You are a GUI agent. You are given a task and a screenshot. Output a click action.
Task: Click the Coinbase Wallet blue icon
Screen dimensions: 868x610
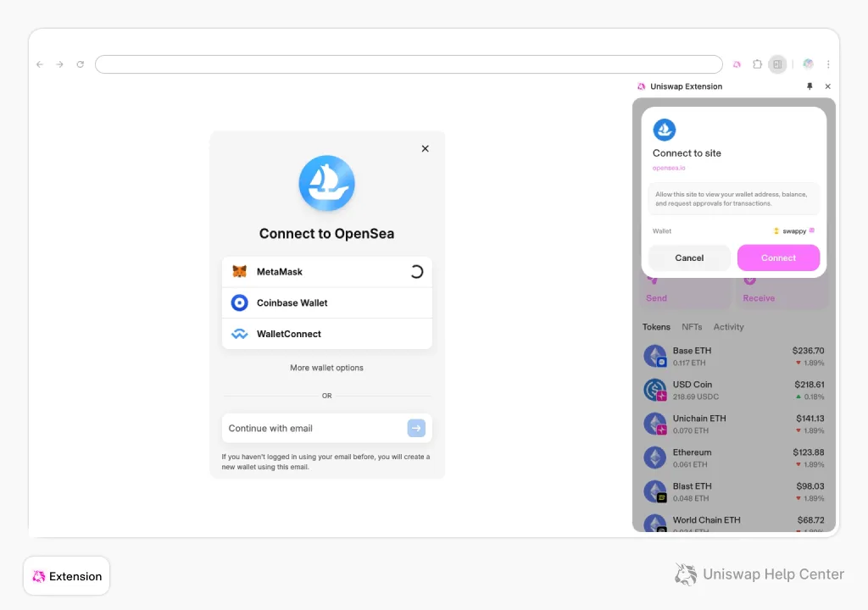click(239, 302)
